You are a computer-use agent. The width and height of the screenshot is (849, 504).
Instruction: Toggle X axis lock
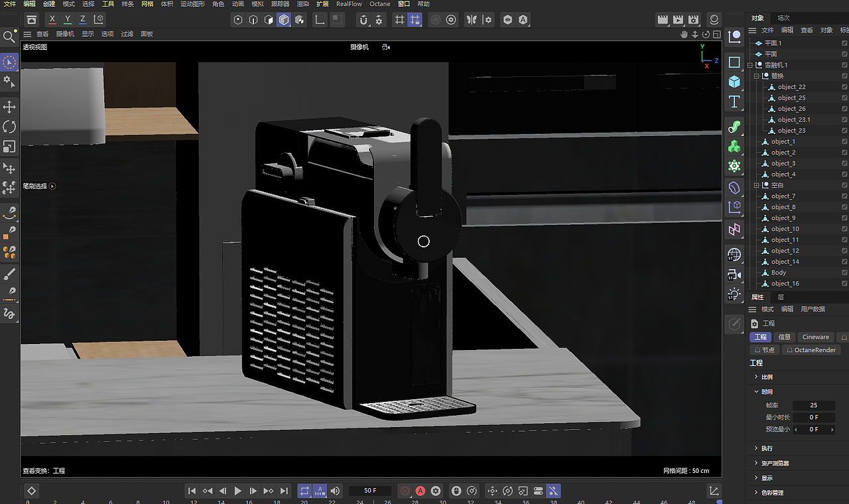[x=52, y=19]
